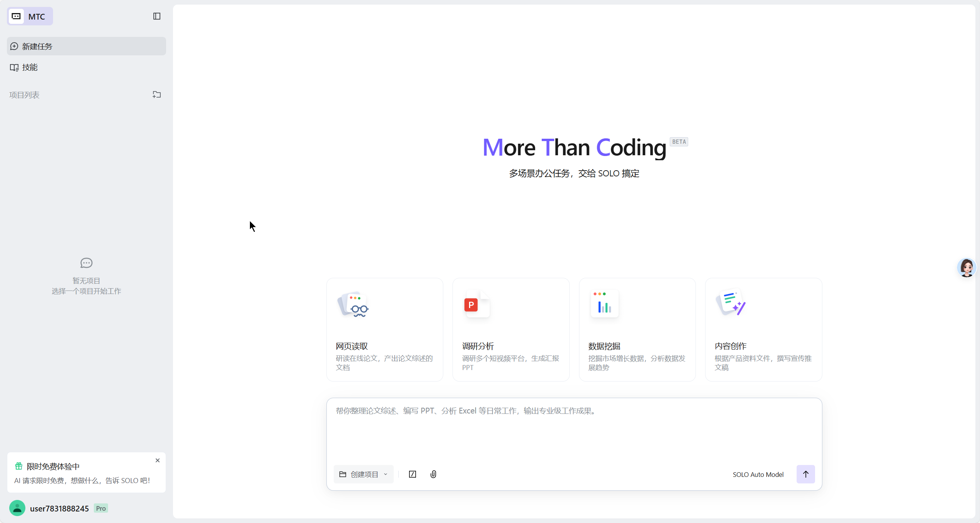
Task: Click the new project folder icon beside 项目列表
Action: (156, 95)
